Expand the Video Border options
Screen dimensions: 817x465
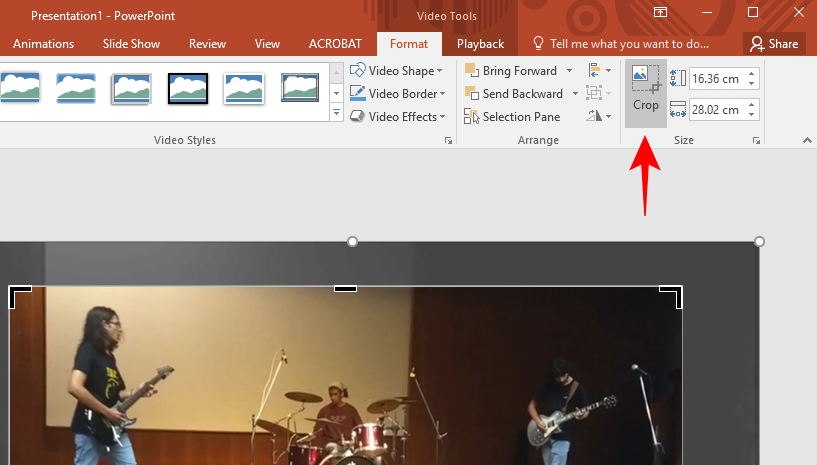[398, 94]
